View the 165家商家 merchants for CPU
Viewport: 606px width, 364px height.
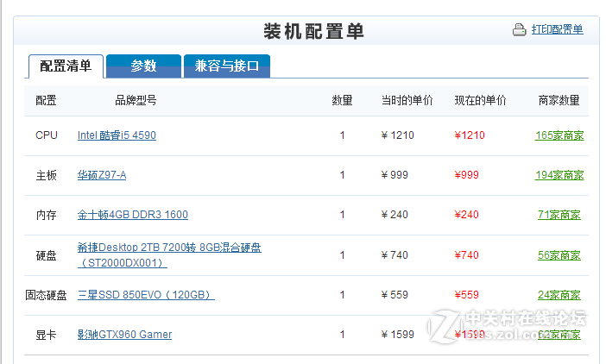[x=559, y=135]
